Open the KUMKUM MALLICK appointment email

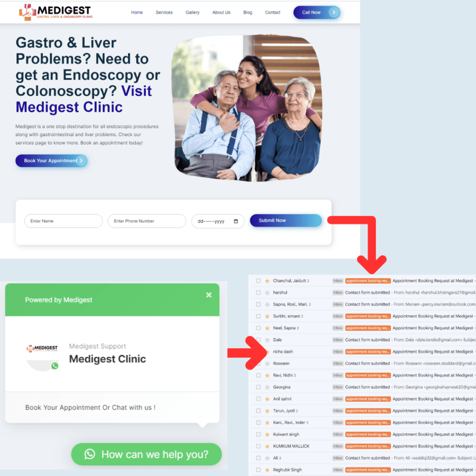tap(363, 446)
